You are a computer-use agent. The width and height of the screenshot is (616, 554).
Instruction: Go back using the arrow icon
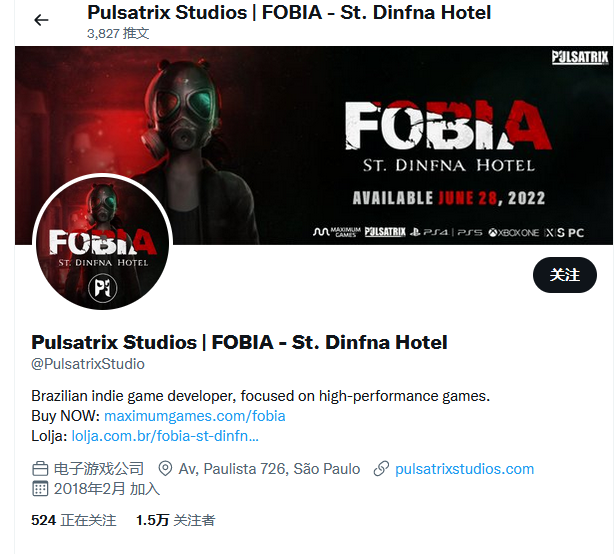pyautogui.click(x=41, y=20)
